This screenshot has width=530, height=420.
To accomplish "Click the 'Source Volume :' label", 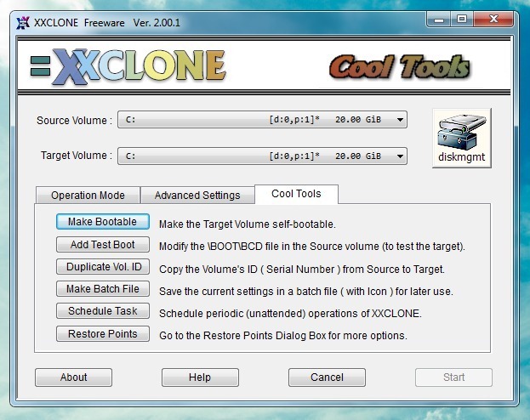I will (x=74, y=120).
